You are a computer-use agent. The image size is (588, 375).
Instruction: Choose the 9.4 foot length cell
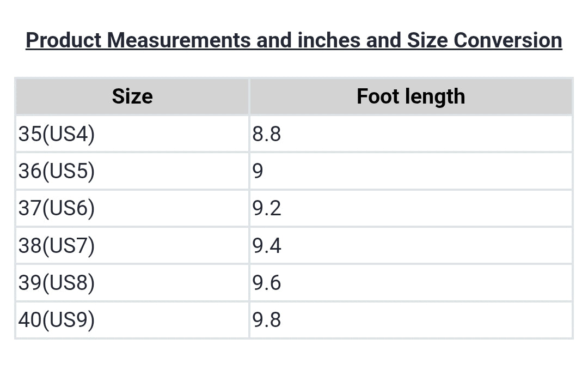click(267, 246)
